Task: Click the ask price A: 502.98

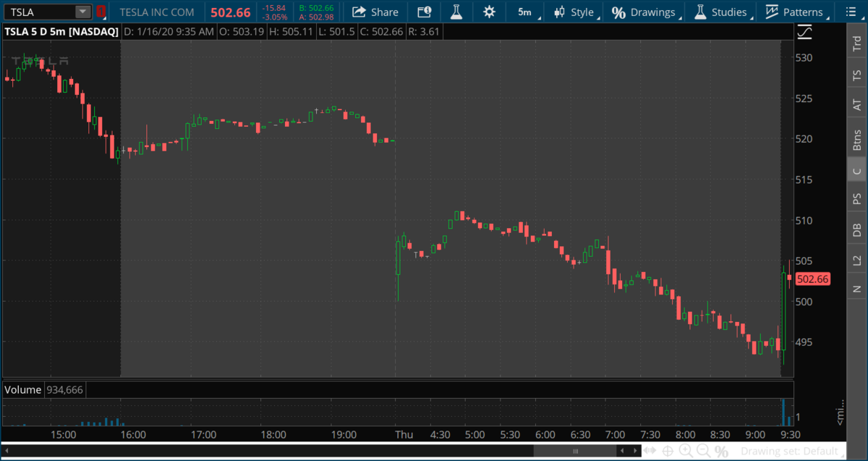Action: pos(316,17)
